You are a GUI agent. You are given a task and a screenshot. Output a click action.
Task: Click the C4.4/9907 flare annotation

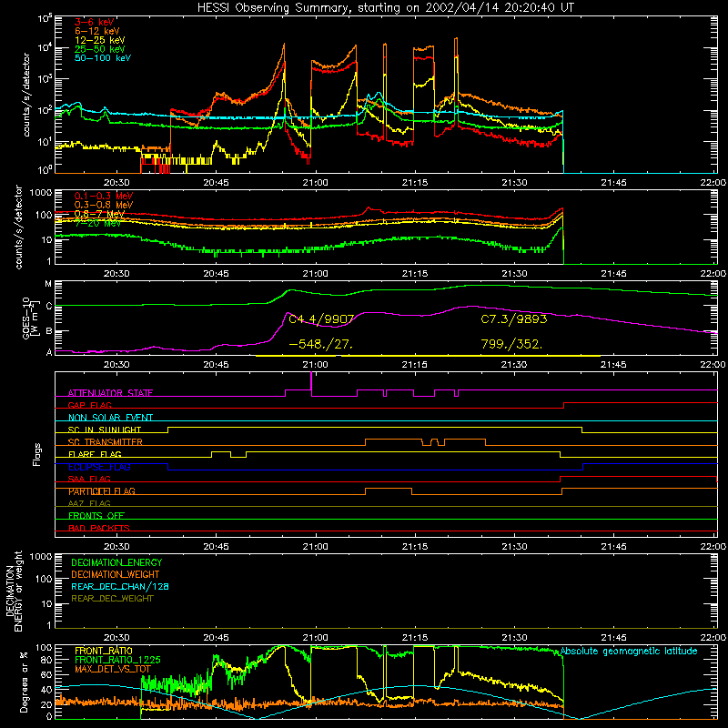point(321,319)
